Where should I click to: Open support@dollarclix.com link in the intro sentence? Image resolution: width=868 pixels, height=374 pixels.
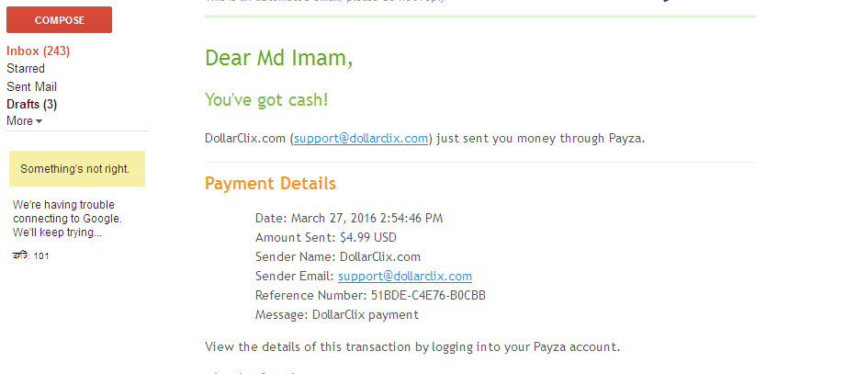point(361,139)
